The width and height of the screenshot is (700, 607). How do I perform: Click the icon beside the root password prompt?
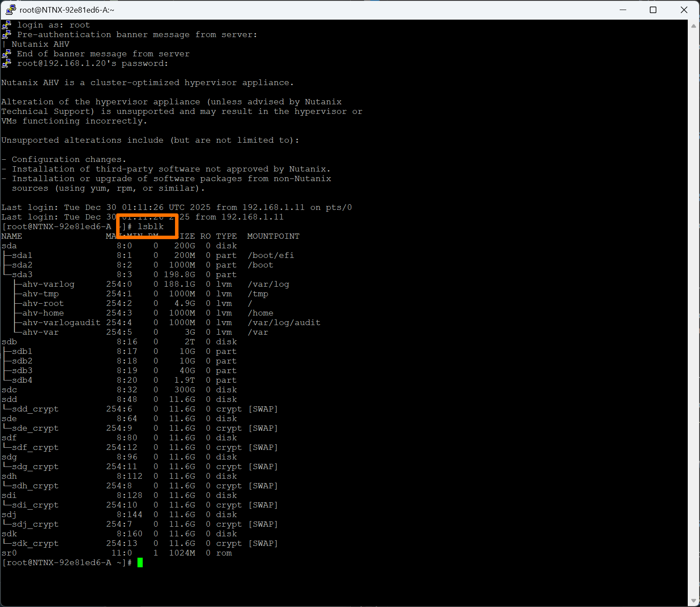pos(7,64)
